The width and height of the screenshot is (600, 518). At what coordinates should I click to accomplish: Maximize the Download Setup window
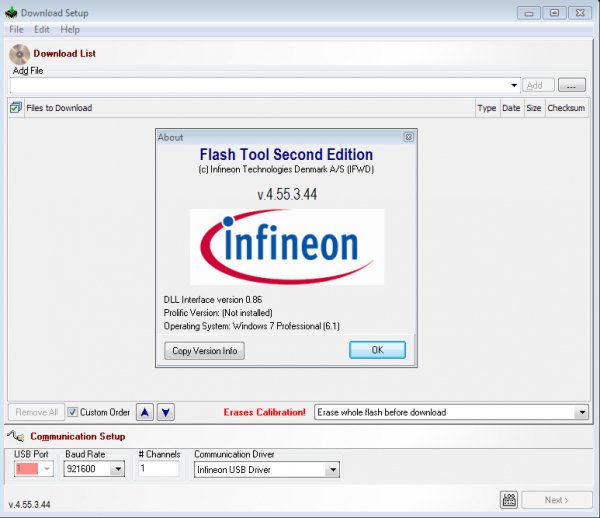click(554, 13)
